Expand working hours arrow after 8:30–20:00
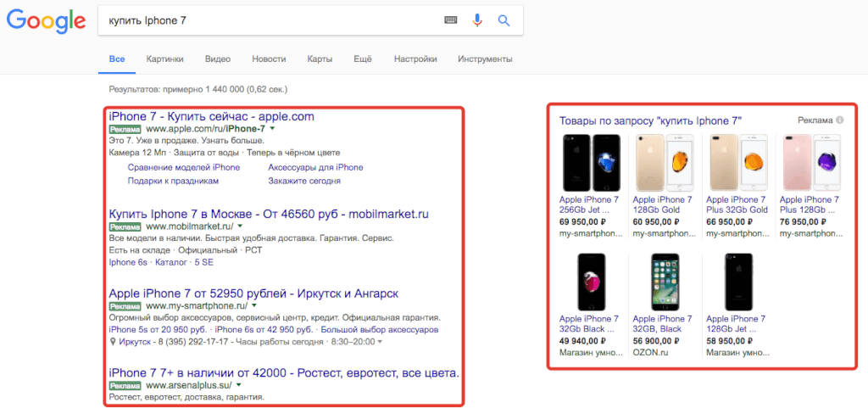Image resolution: width=868 pixels, height=408 pixels. [x=380, y=342]
